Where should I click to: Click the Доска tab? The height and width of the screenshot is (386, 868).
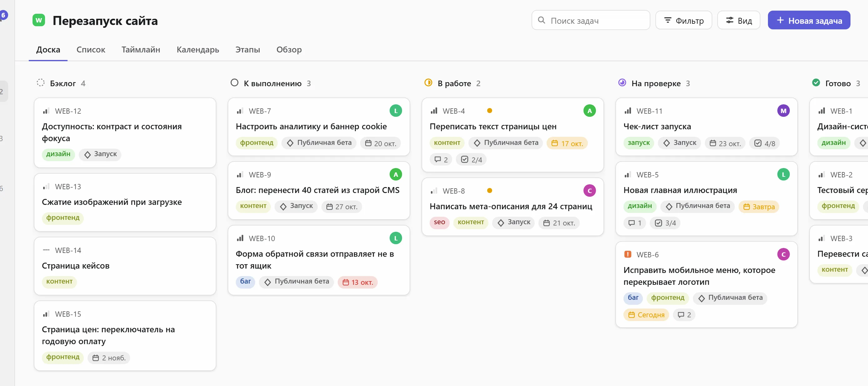point(48,49)
